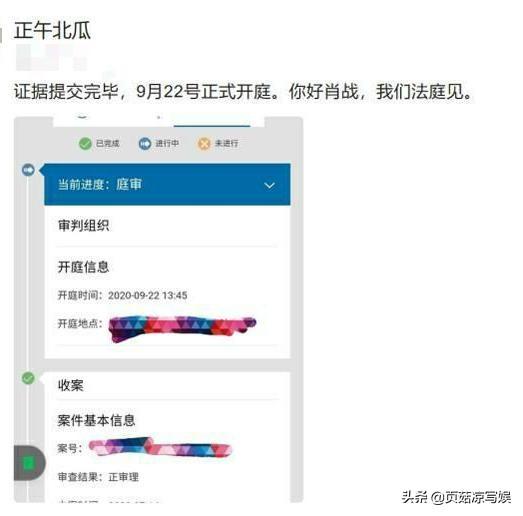Tap the gray floating button with green icon
523x516 pixels.
click(x=29, y=463)
